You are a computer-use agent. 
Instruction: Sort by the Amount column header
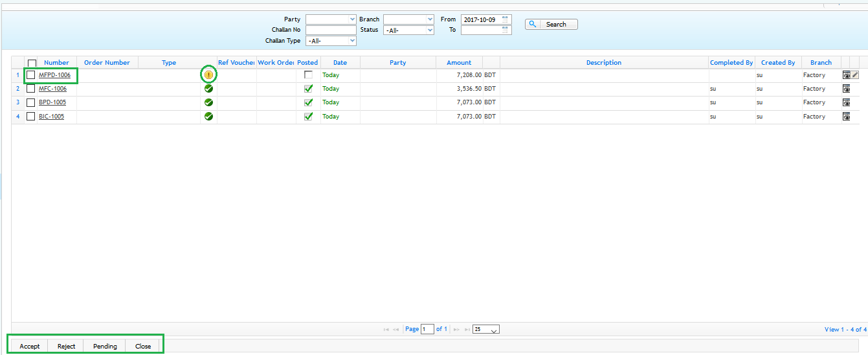pos(459,63)
